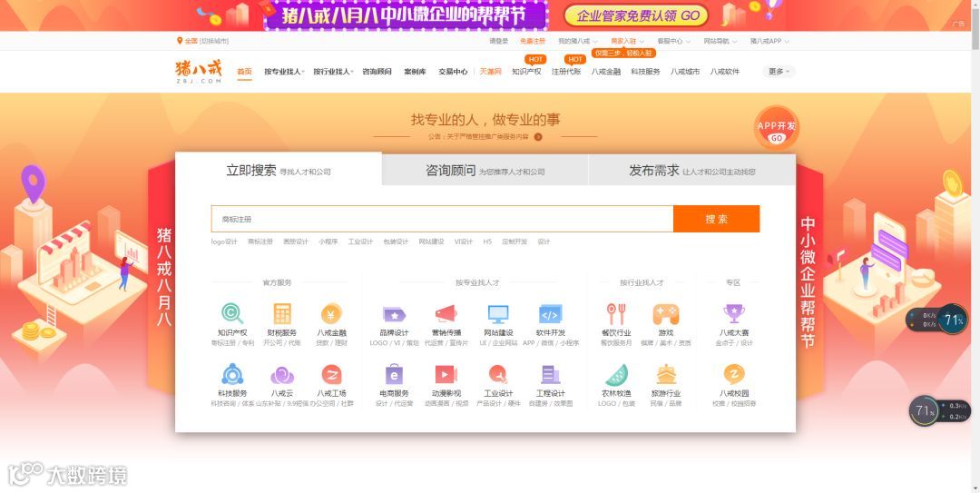980x493 pixels.
Task: Expand the 我的猪八戒 dropdown
Action: [x=577, y=41]
